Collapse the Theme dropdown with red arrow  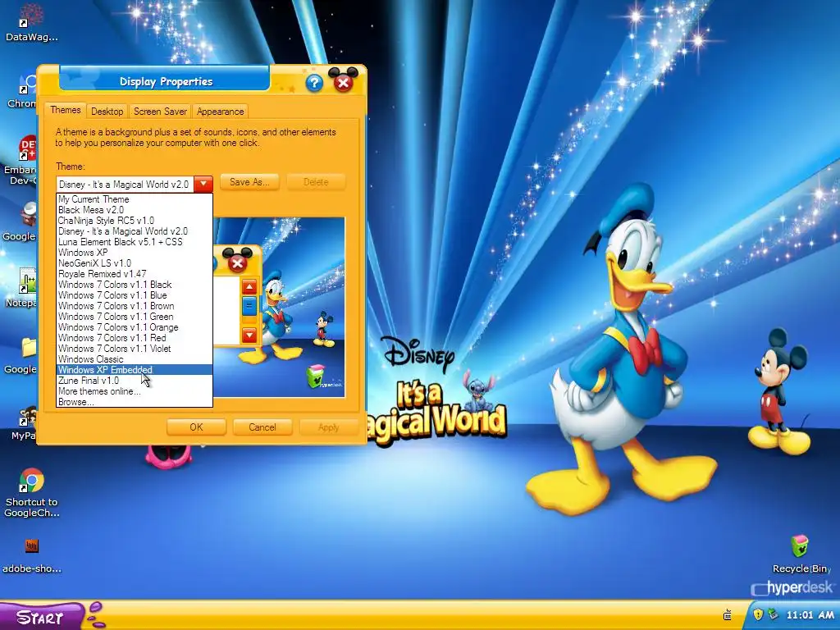coord(203,185)
